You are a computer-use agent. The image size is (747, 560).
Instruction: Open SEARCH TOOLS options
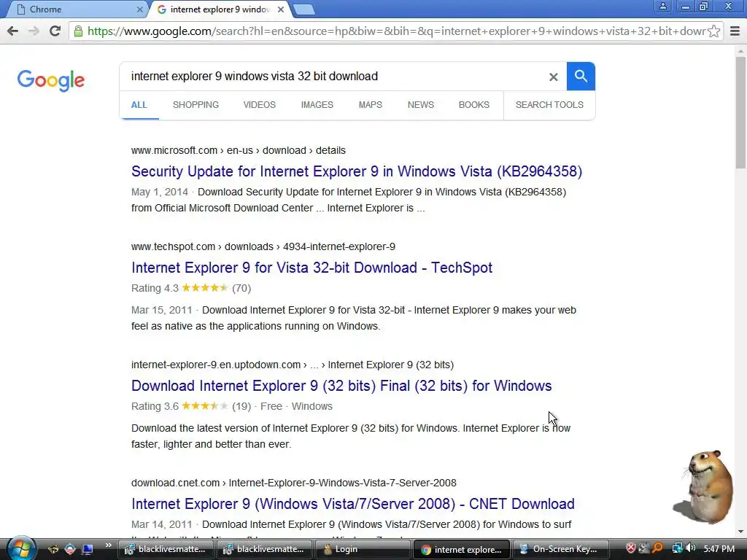pyautogui.click(x=549, y=105)
